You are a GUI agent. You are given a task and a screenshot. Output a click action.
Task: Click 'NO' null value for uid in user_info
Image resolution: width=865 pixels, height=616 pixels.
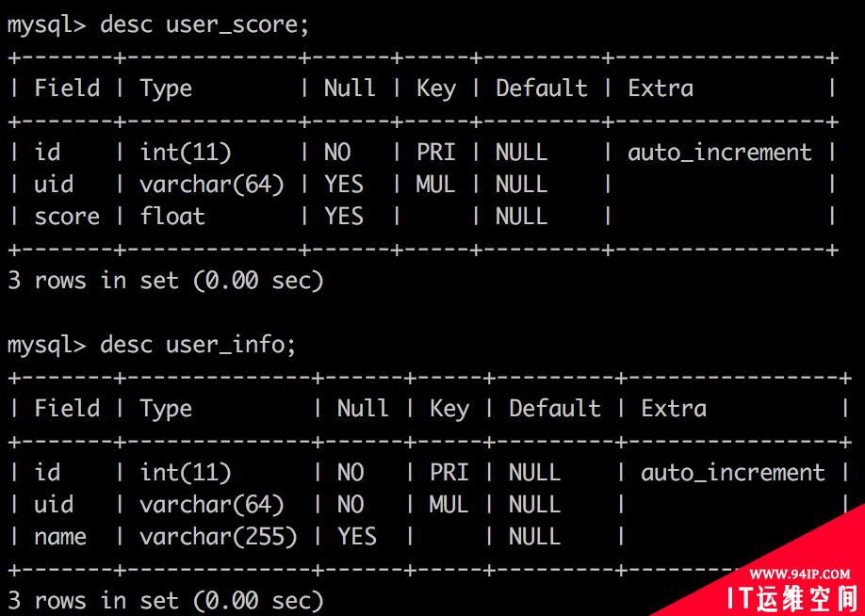point(351,505)
